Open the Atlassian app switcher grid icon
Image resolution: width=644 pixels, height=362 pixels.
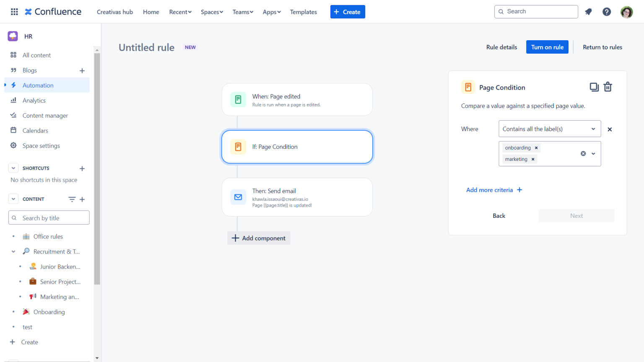click(14, 11)
